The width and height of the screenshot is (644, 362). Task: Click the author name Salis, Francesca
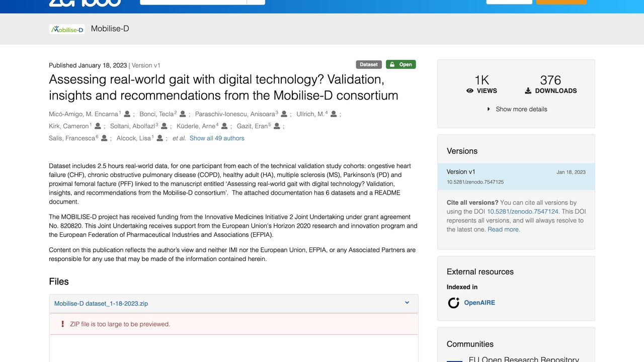(x=72, y=138)
